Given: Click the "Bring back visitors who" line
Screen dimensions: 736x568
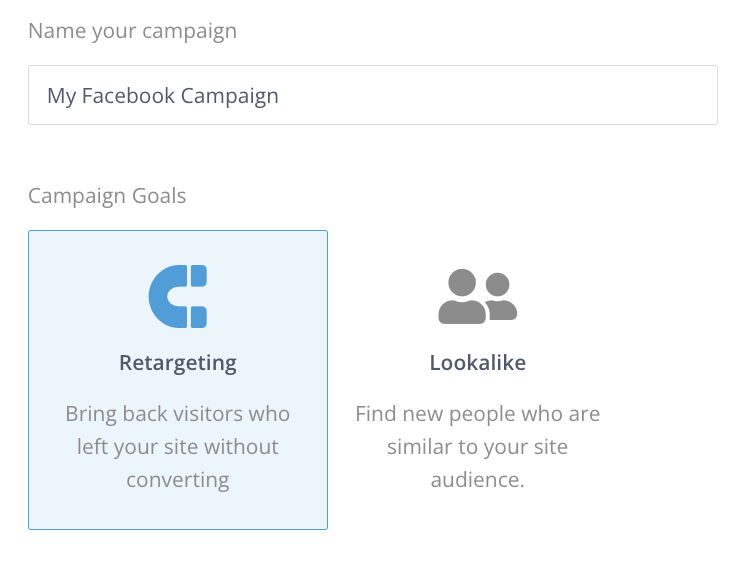Looking at the screenshot, I should 178,413.
